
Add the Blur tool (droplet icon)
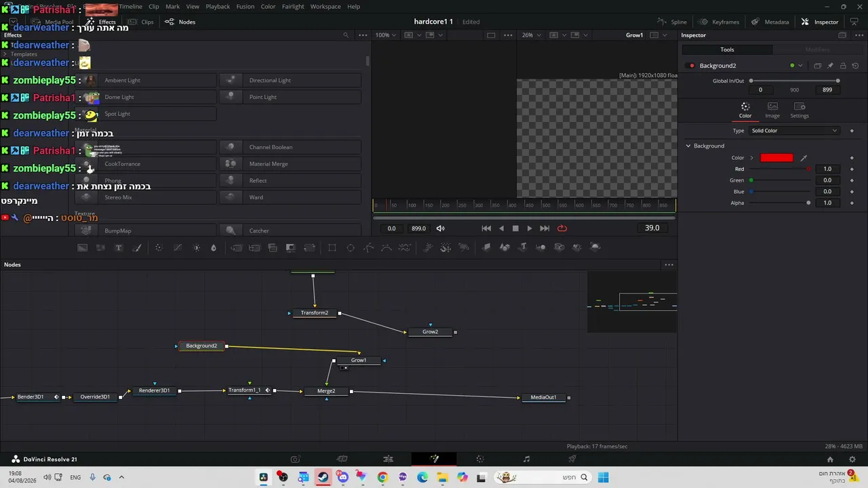pyautogui.click(x=214, y=247)
